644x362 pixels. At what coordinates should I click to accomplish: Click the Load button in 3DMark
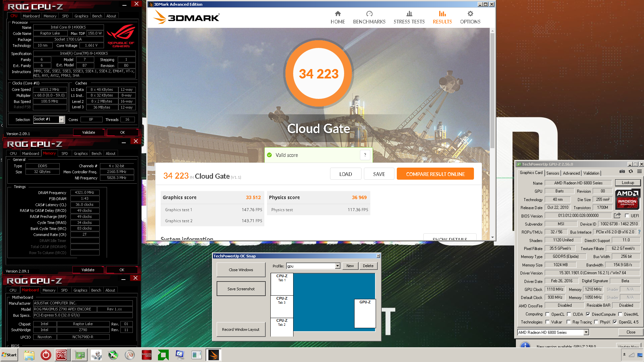coord(345,174)
